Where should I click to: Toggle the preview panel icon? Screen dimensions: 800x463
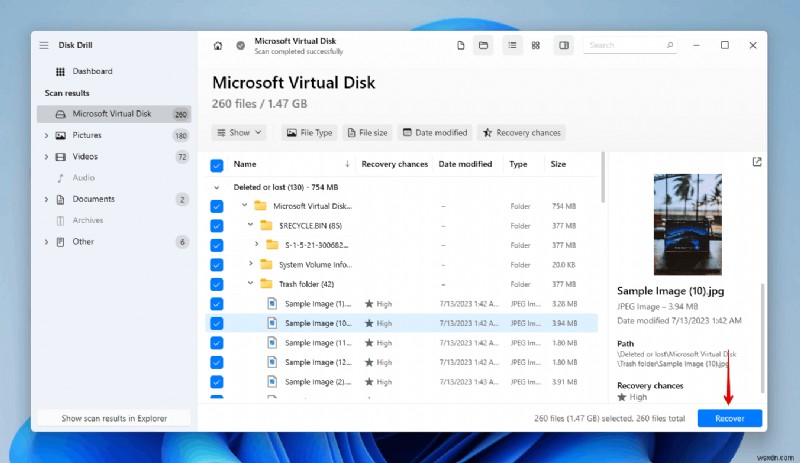tap(564, 45)
